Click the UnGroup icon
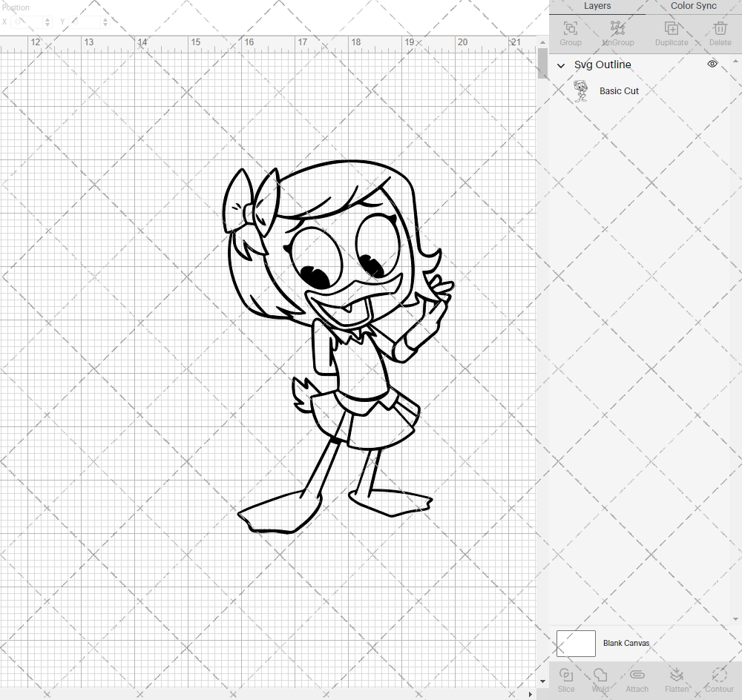 coord(617,28)
